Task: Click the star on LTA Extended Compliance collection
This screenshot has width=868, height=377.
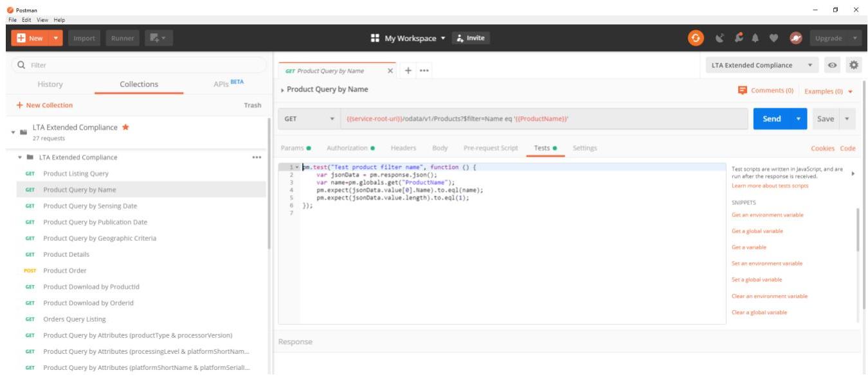Action: pos(125,127)
